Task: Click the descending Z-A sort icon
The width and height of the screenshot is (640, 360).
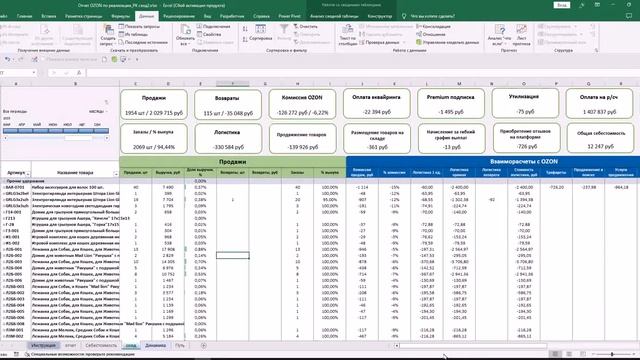Action: click(x=245, y=39)
